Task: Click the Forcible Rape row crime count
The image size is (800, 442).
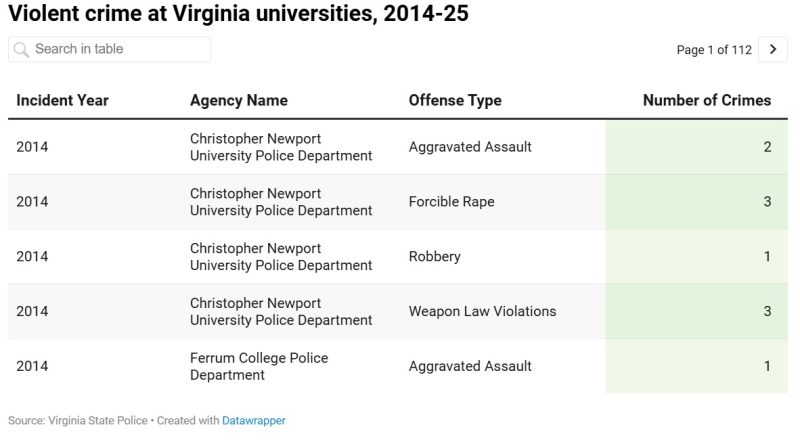Action: click(x=767, y=202)
